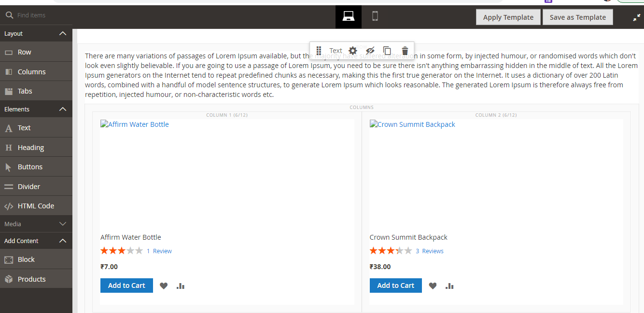Image resolution: width=644 pixels, height=313 pixels.
Task: Add Affirm Water Bottle to wishlist heart
Action: pos(164,286)
